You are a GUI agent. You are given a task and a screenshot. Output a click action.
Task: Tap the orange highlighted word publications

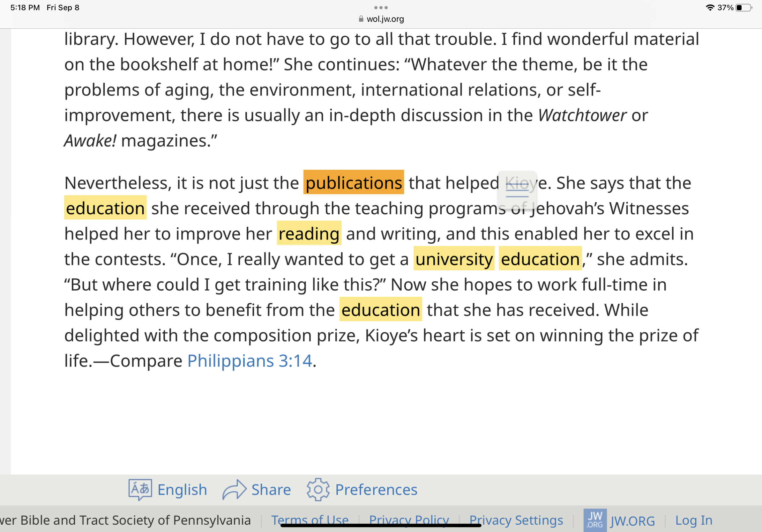coord(354,182)
